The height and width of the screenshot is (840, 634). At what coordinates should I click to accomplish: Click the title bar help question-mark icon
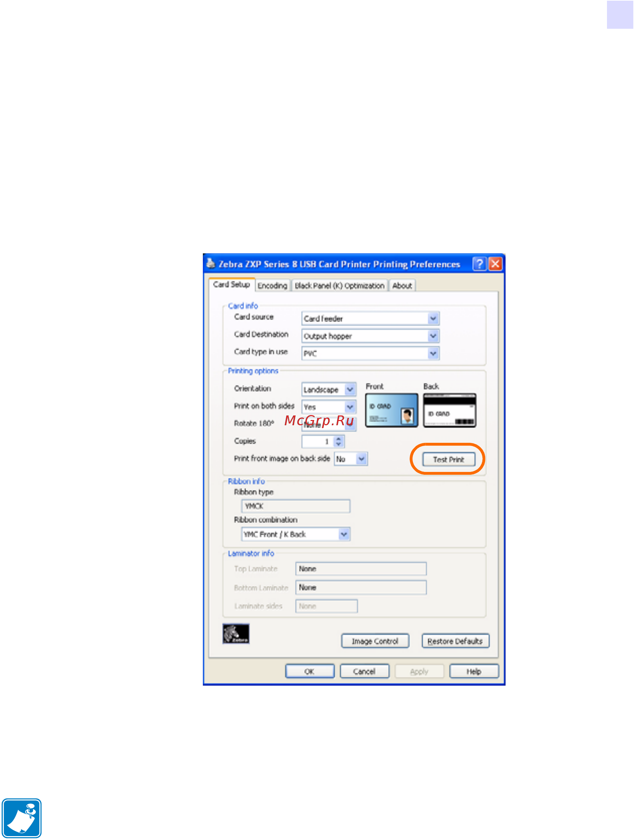(479, 264)
